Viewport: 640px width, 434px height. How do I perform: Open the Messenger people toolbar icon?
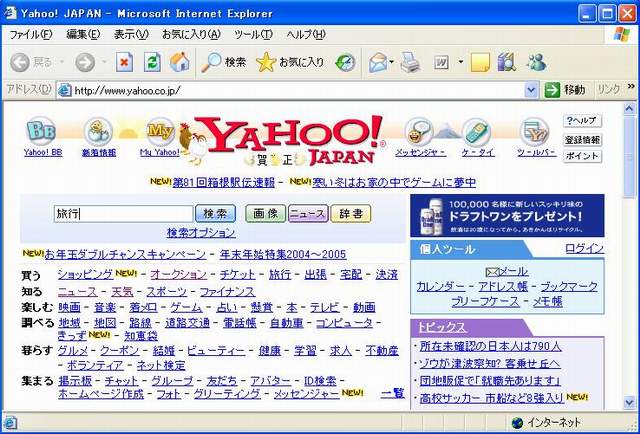536,62
